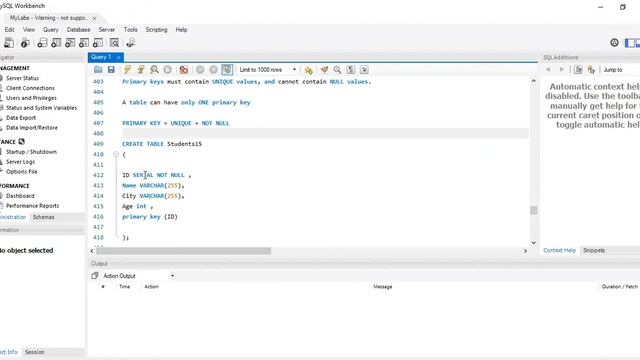Viewport: 640px width, 360px height.
Task: Run explain plan magnifier-lightning icon
Action: point(154,70)
